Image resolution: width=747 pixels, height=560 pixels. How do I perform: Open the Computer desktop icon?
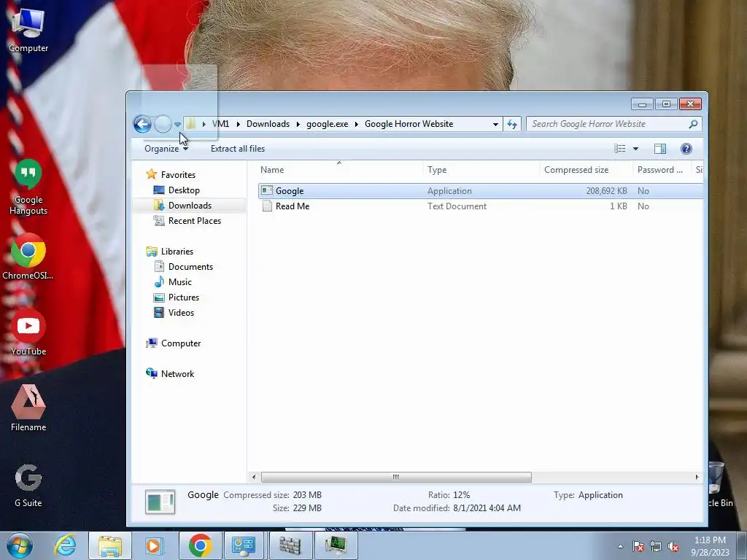(28, 30)
